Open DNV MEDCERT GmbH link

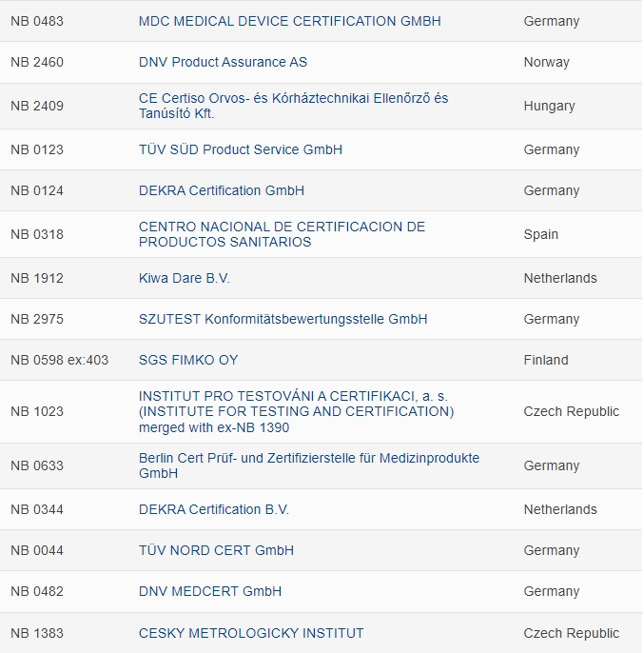pyautogui.click(x=210, y=591)
